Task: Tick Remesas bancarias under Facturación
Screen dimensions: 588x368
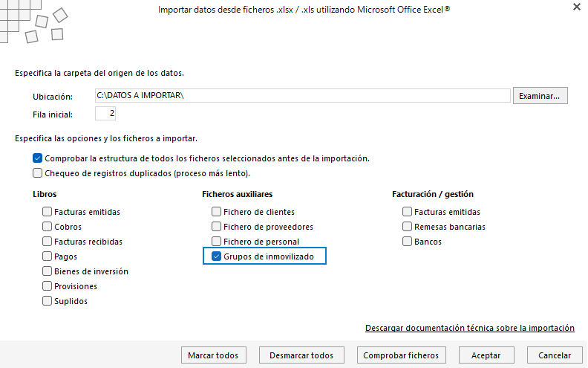Action: 408,227
